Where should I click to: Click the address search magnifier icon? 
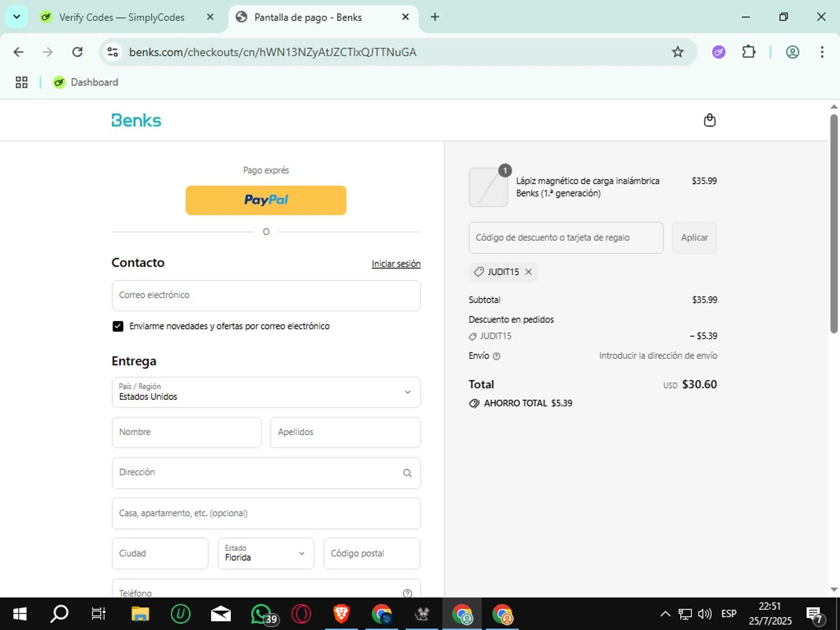tap(407, 473)
